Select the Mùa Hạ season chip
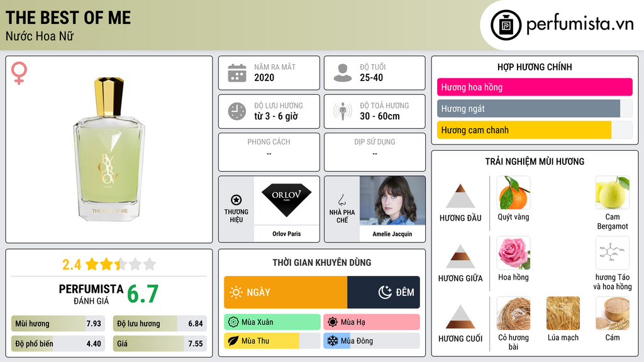 (x=372, y=322)
